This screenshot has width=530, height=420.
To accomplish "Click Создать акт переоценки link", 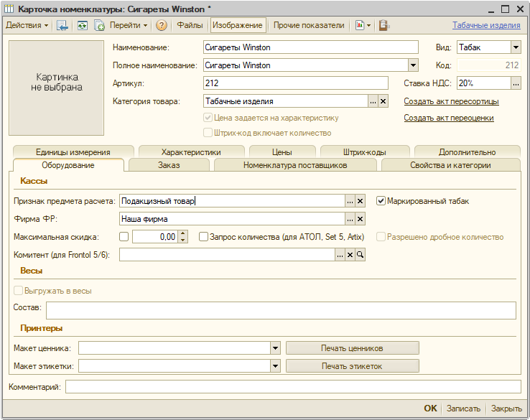I will 449,118.
